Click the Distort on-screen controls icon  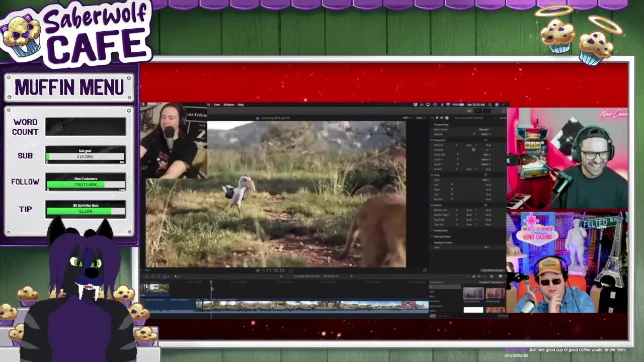coord(486,205)
